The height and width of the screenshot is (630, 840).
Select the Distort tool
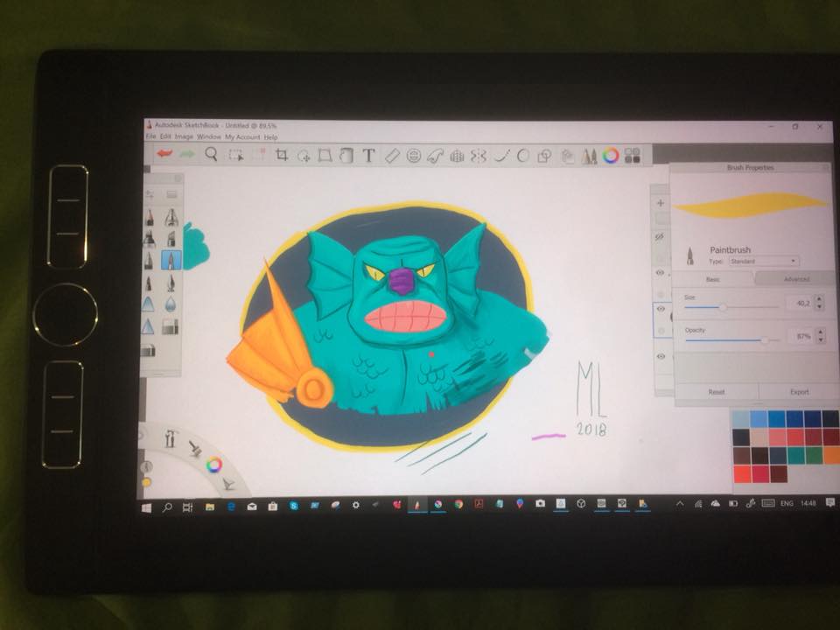click(325, 156)
